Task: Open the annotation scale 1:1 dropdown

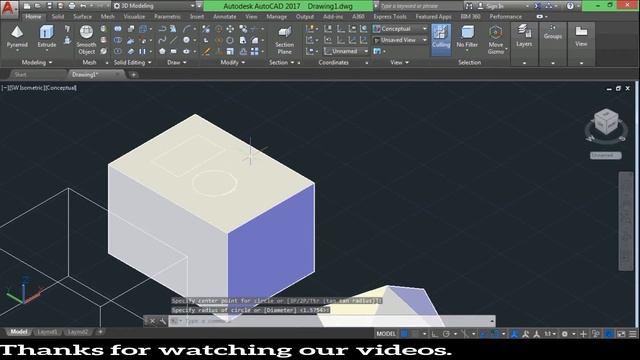Action: [551, 334]
